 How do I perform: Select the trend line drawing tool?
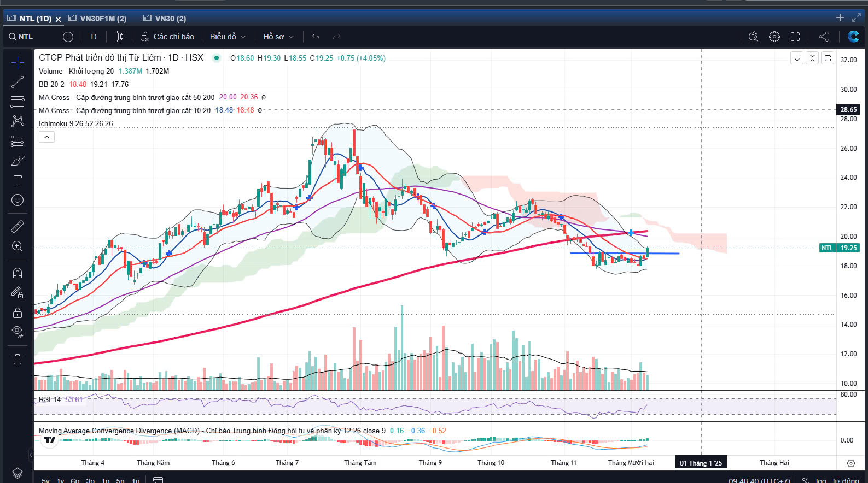tap(18, 83)
